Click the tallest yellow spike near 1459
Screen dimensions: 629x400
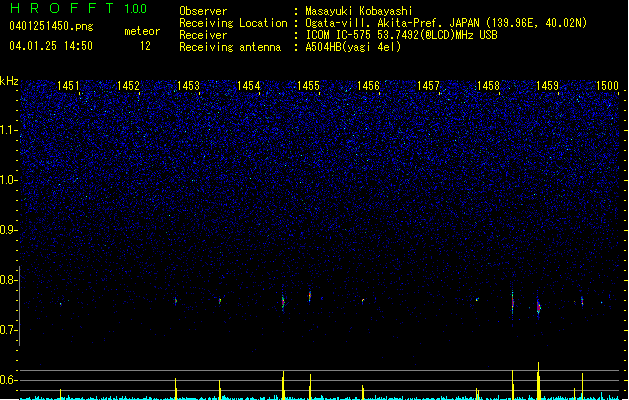(x=538, y=378)
